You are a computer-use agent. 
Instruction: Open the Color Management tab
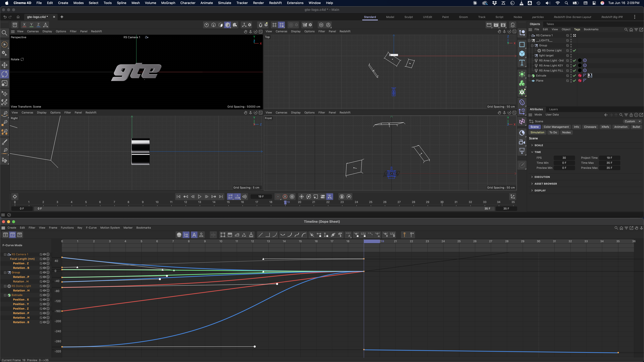tap(556, 127)
